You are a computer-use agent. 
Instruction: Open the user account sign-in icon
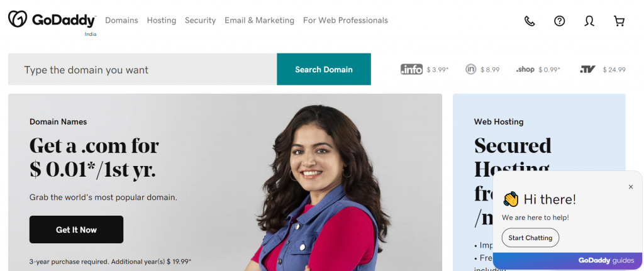589,21
